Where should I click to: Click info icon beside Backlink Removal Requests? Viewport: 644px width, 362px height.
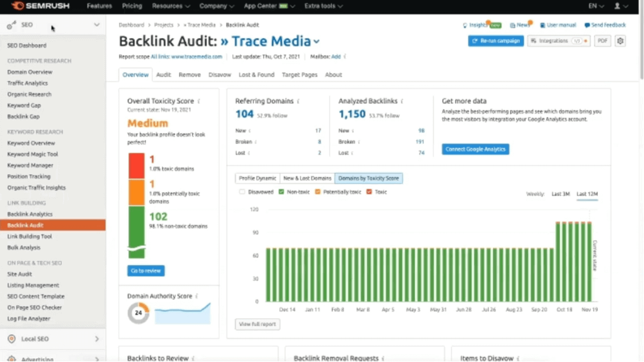(383, 358)
